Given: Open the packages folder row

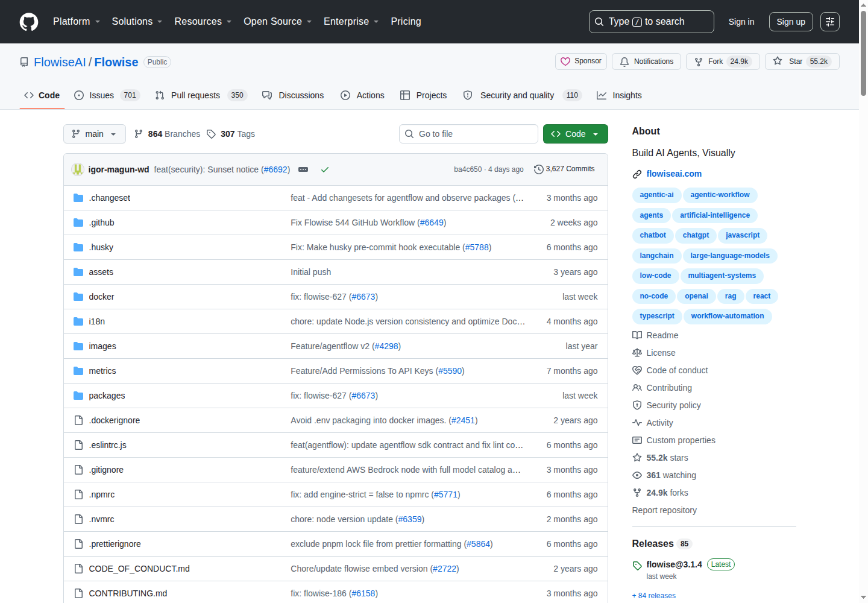Looking at the screenshot, I should 336,396.
